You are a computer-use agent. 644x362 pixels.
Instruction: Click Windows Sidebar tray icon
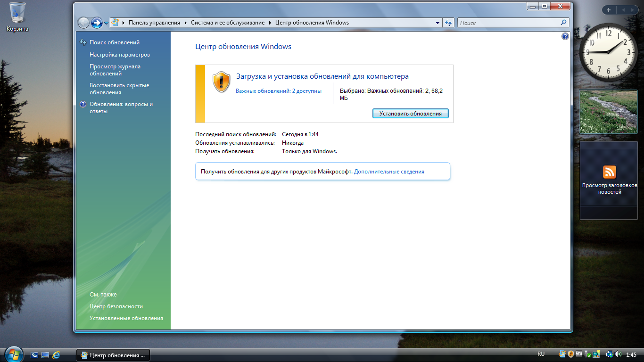point(596,354)
